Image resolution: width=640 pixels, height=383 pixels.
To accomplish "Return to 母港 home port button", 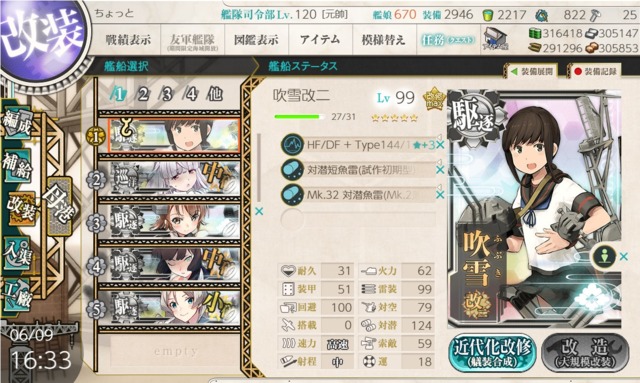I will [x=60, y=206].
